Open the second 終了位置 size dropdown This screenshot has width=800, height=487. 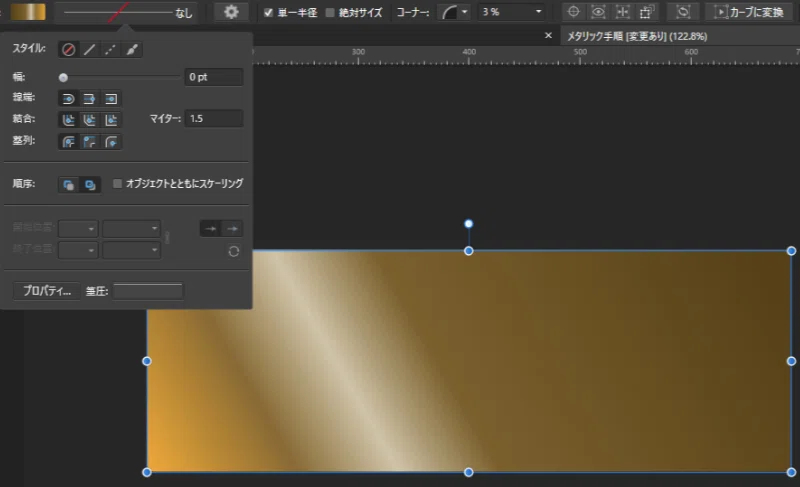tap(132, 250)
